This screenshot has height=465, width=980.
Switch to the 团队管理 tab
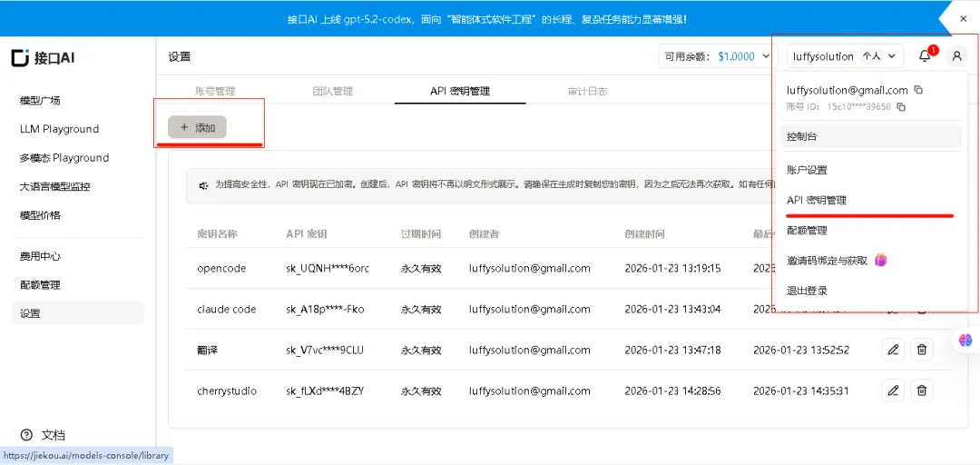(332, 91)
